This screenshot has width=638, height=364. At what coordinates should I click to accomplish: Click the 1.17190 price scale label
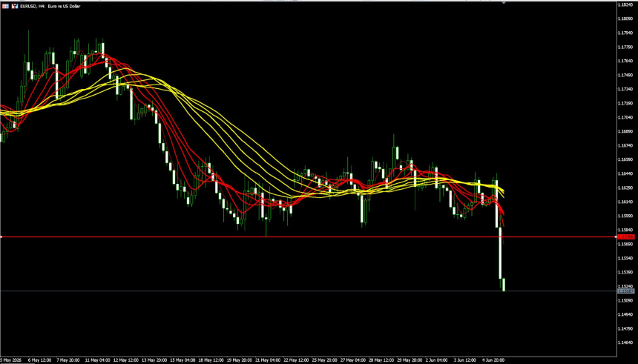coord(625,103)
